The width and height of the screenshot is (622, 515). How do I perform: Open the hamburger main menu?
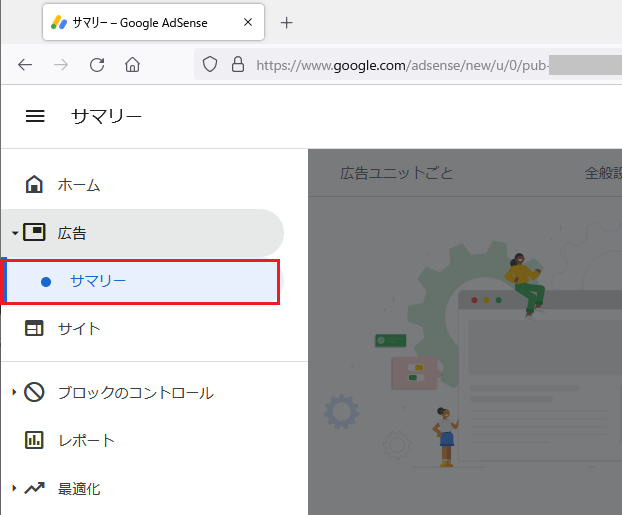click(x=35, y=116)
